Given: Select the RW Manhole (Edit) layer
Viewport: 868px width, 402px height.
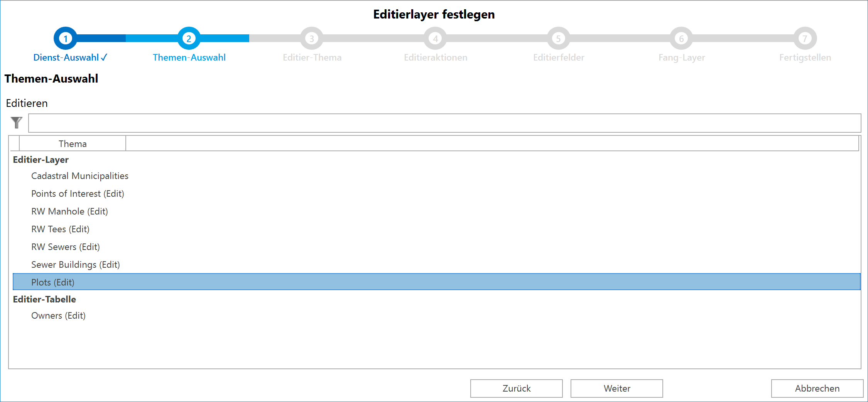Looking at the screenshot, I should tap(69, 211).
